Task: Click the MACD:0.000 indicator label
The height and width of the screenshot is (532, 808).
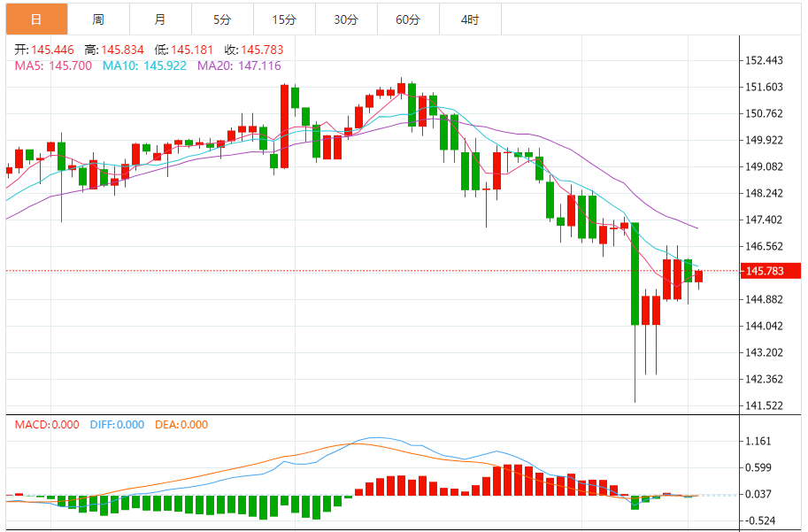Action: point(47,425)
